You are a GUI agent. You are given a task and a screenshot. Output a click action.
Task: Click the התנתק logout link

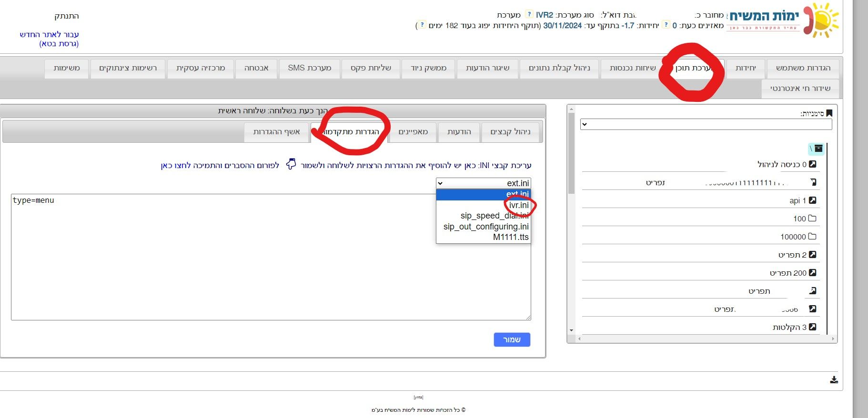click(x=66, y=16)
